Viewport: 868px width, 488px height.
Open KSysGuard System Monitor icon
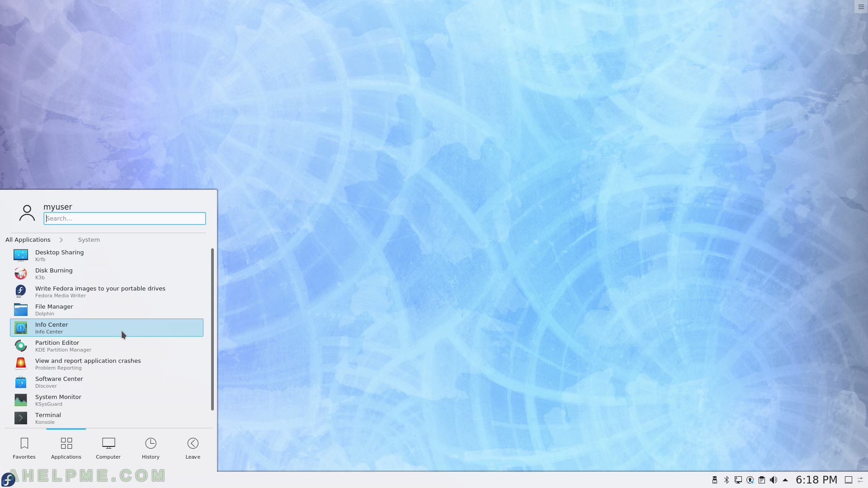[x=20, y=400]
